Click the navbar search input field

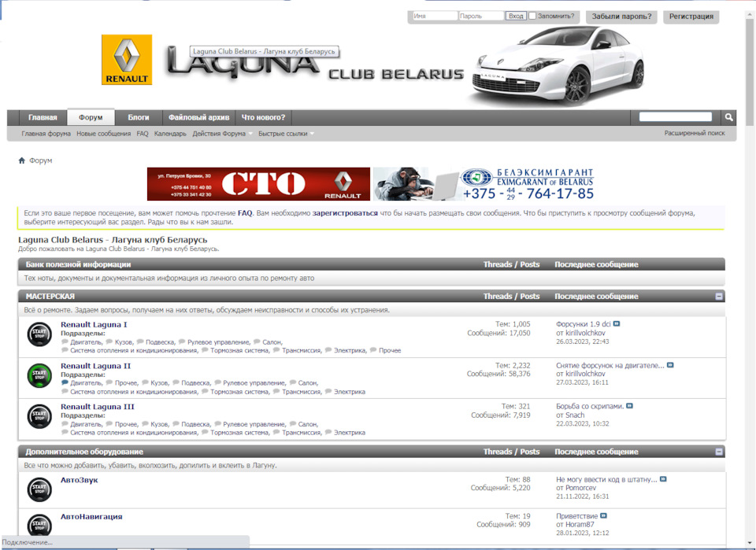(x=676, y=116)
